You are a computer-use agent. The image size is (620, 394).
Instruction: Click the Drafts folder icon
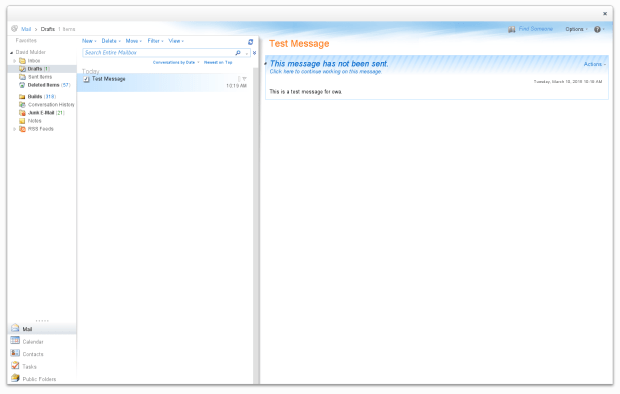click(x=23, y=69)
